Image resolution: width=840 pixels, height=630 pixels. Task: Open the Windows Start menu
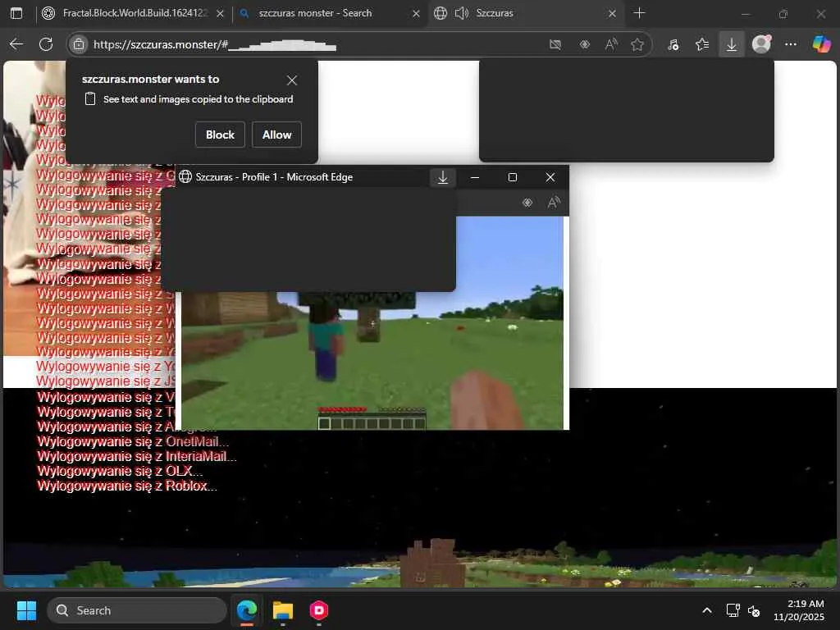(x=26, y=610)
